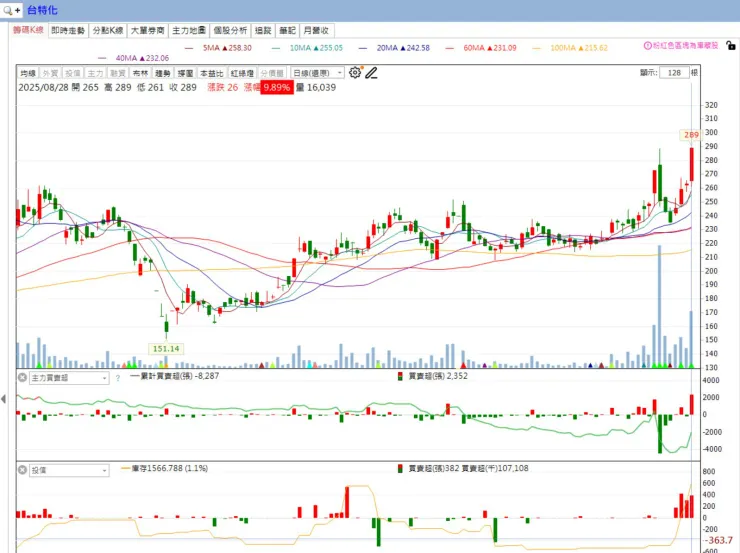The image size is (740, 553).
Task: Click the pink 粉紅色 notice link
Action: coord(685,46)
